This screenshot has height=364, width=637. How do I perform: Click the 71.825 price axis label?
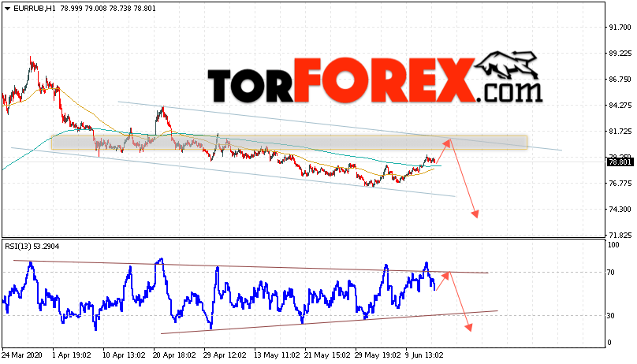click(x=620, y=236)
